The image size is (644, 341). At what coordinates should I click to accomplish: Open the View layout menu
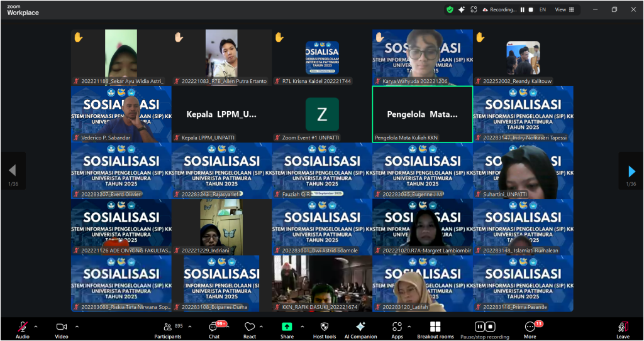point(562,9)
